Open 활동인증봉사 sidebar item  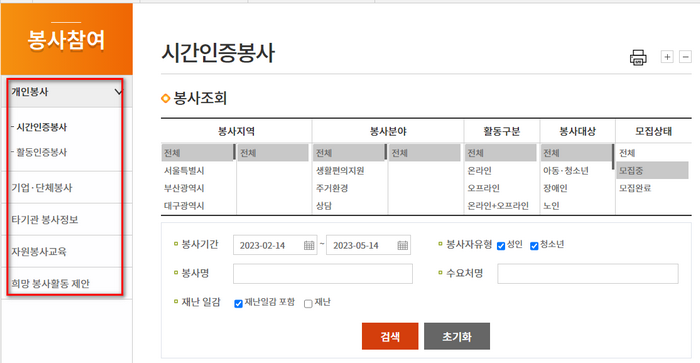pyautogui.click(x=39, y=152)
